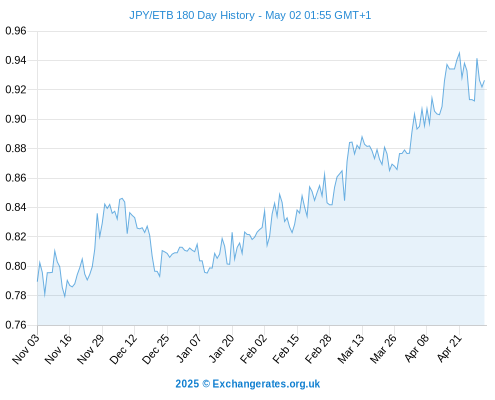The width and height of the screenshot is (495, 400).
Task: Click the 0.76 y-axis value label
Action: 16,325
